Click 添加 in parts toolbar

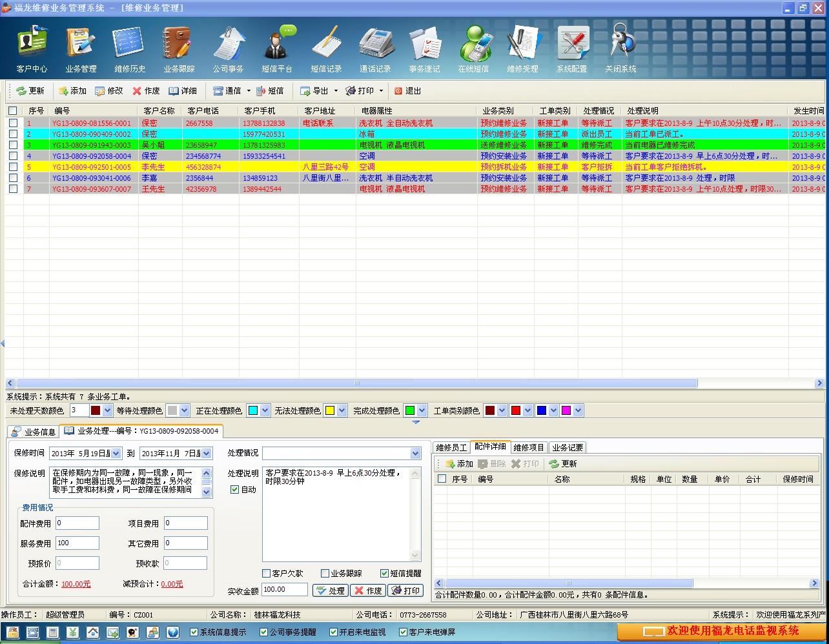[x=459, y=464]
